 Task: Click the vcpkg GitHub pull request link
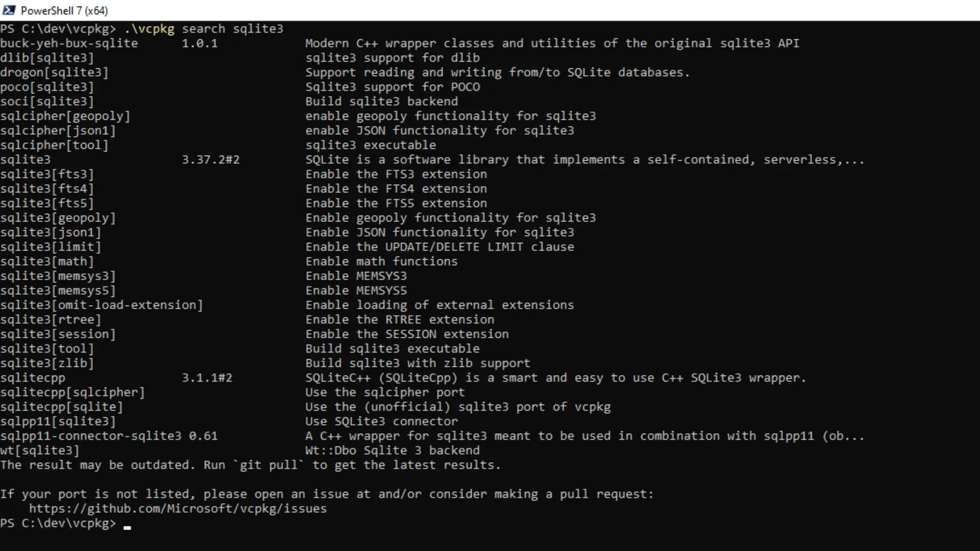coord(177,509)
